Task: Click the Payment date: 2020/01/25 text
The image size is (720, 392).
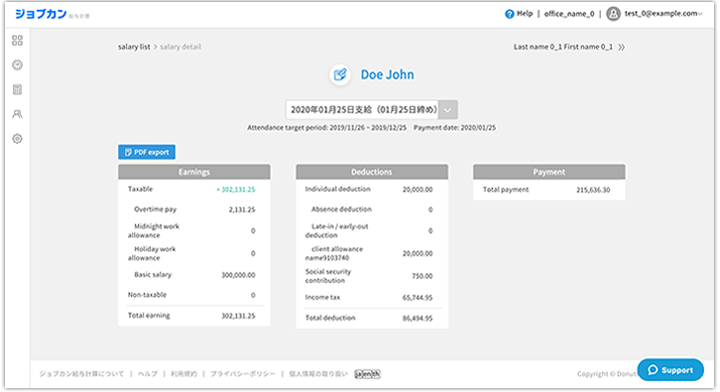Action: (455, 128)
